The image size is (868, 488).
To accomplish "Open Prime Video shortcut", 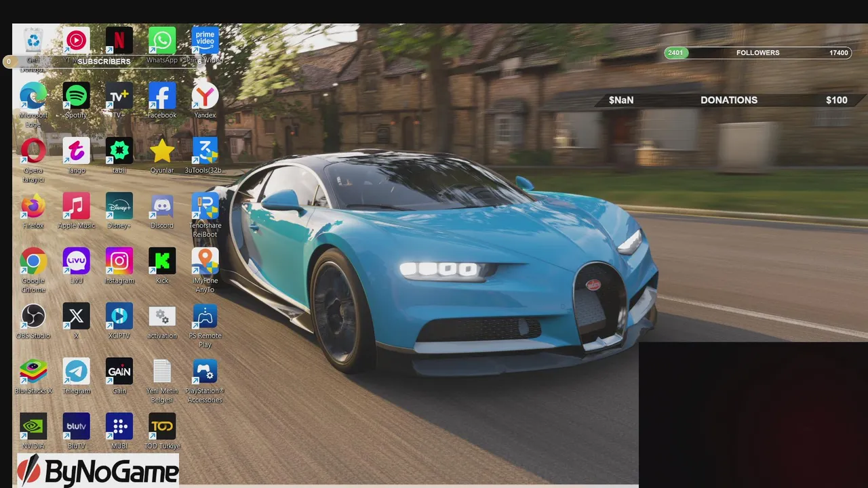I will click(x=205, y=41).
